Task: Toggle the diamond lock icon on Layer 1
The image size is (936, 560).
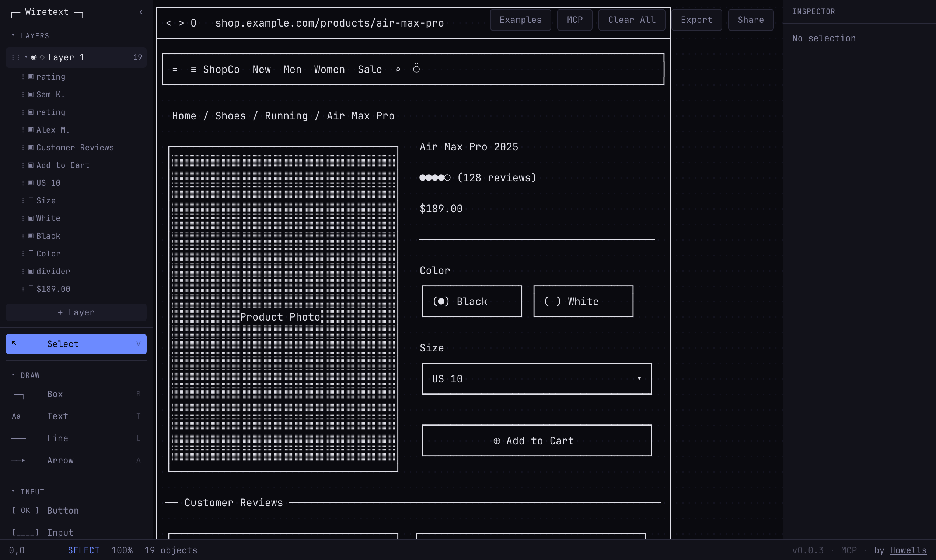Action: tap(41, 57)
